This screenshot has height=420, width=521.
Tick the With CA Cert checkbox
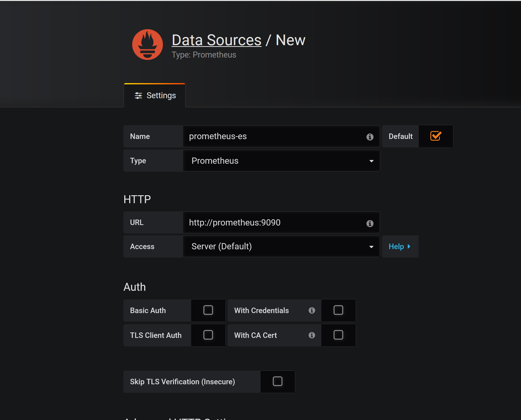(338, 335)
